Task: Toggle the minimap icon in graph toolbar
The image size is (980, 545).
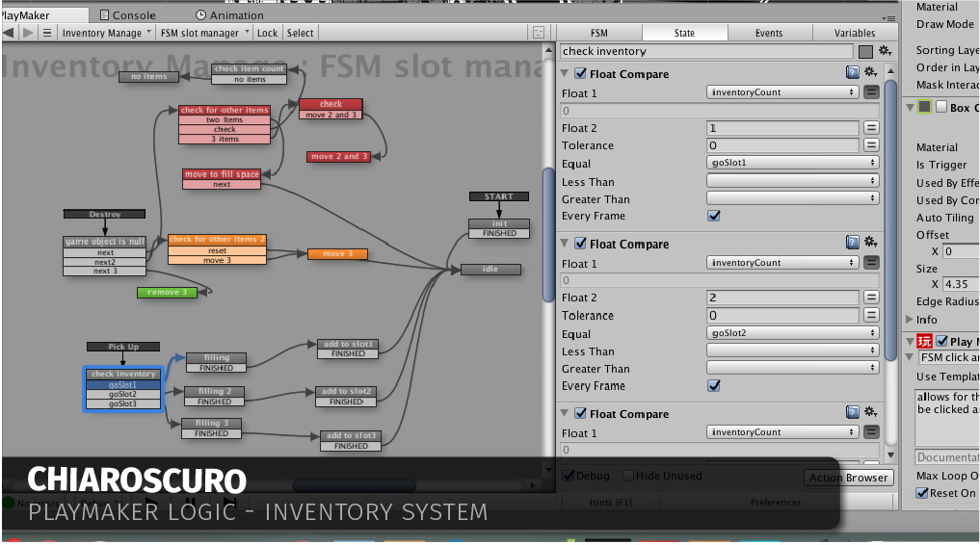Action: coord(538,33)
